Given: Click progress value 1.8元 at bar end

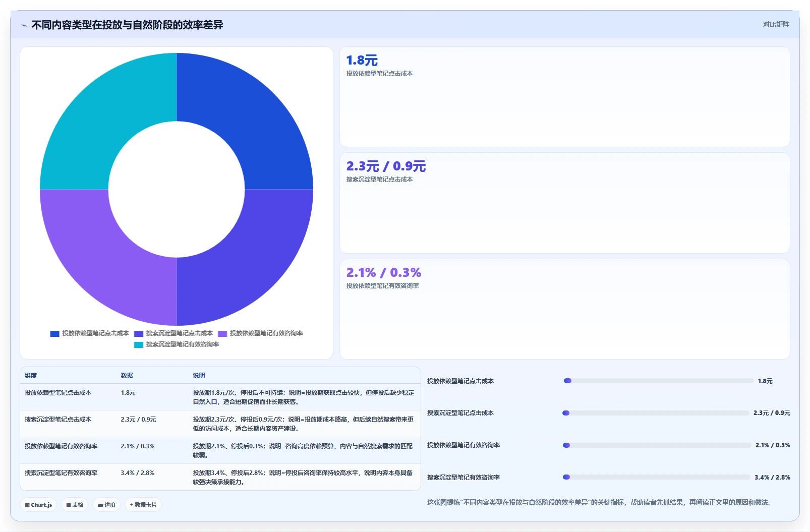Looking at the screenshot, I should point(765,381).
